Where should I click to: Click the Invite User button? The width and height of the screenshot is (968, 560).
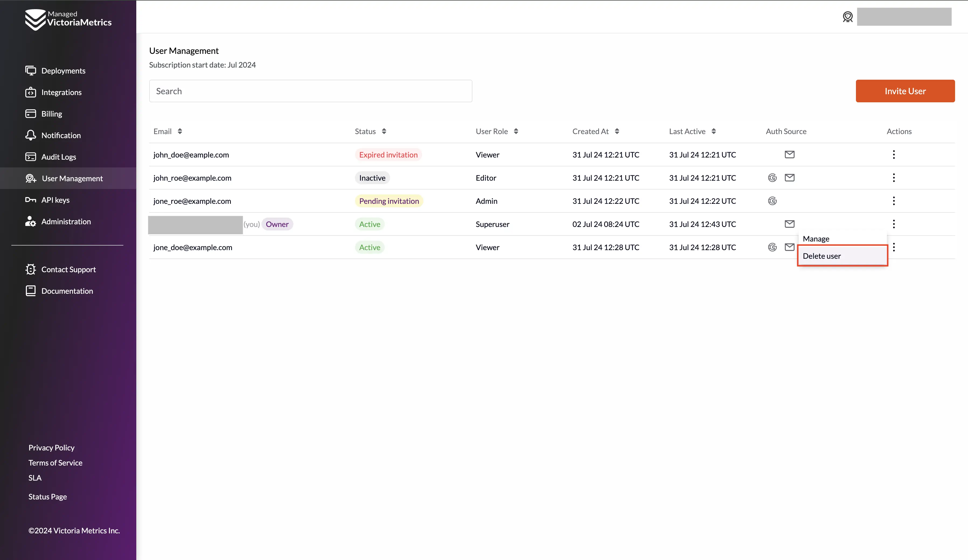click(x=905, y=91)
